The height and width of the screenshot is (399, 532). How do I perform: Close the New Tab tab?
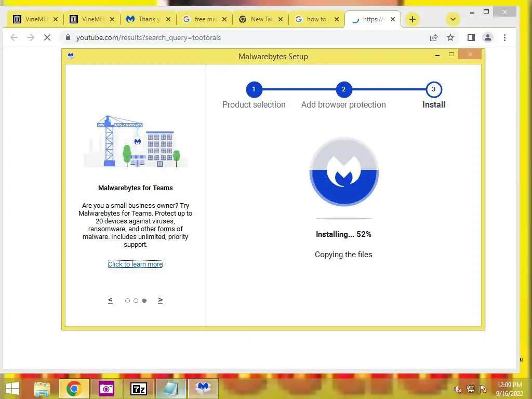(281, 19)
